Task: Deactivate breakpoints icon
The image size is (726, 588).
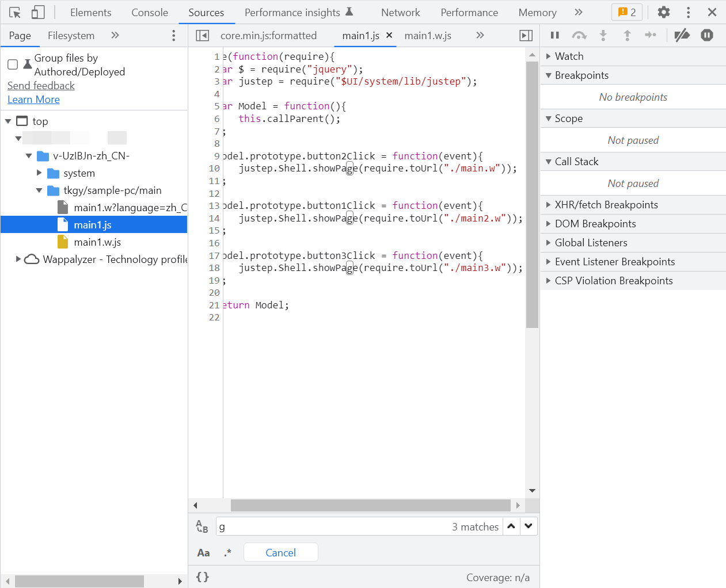Action: [682, 36]
